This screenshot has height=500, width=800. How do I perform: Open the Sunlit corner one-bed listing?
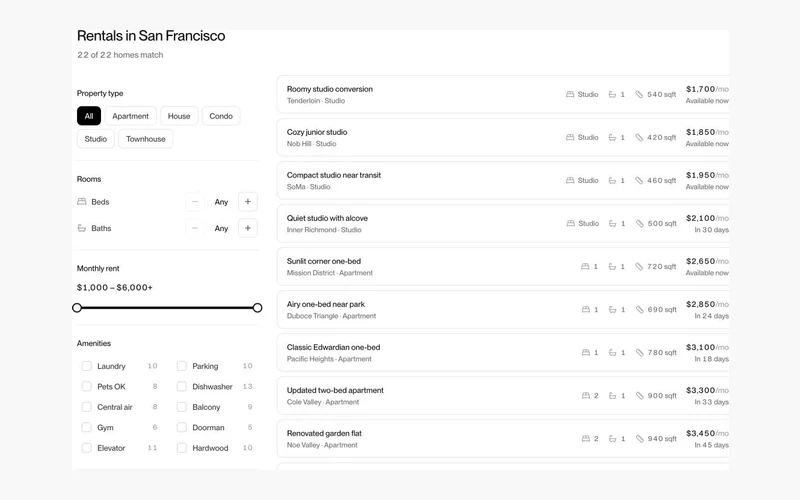point(503,266)
